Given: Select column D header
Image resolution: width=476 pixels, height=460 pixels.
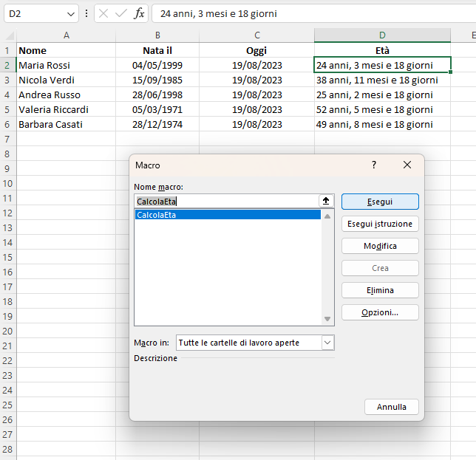Looking at the screenshot, I should 383,35.
